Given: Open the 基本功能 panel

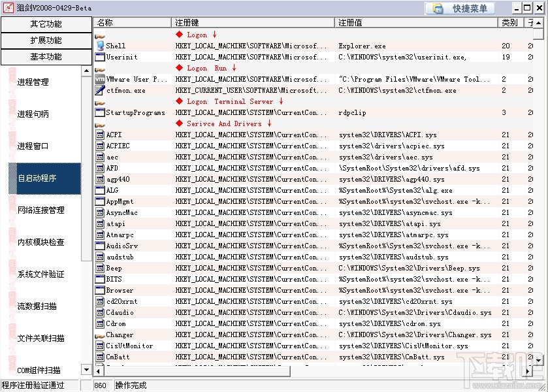Looking at the screenshot, I should click(x=46, y=57).
